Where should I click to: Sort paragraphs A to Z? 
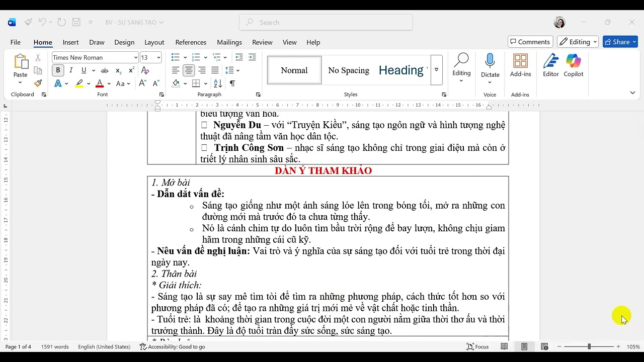pos(218,83)
